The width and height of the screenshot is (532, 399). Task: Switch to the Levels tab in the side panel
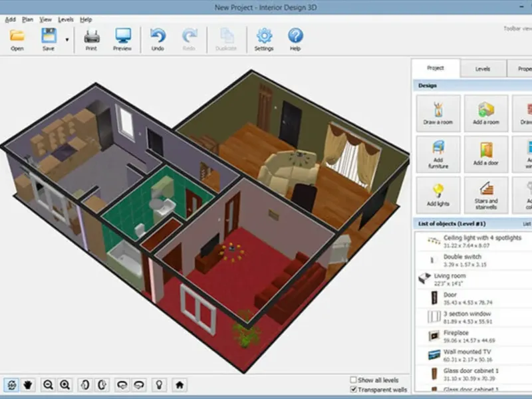tap(483, 69)
